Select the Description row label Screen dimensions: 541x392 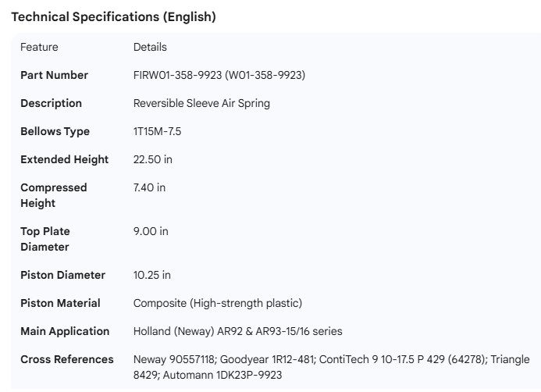pyautogui.click(x=51, y=103)
